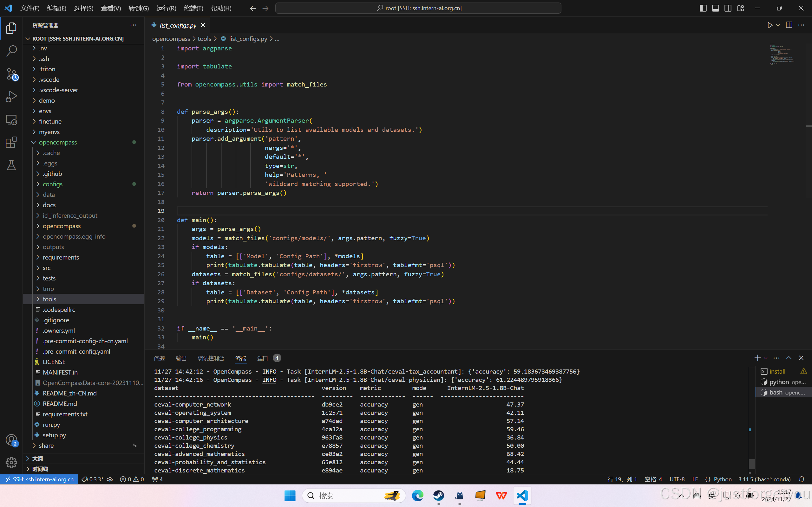The height and width of the screenshot is (507, 812).
Task: Expand the configs folder
Action: [x=52, y=184]
